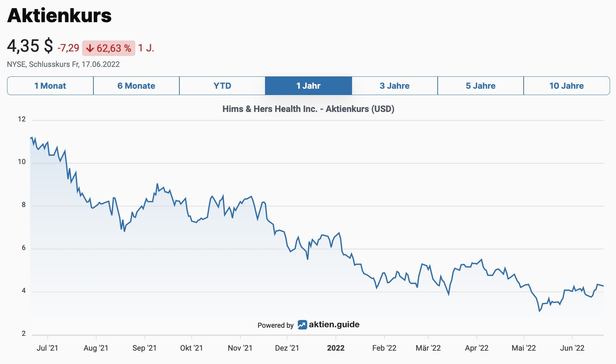Follow the aktien.guide link text
Screen dimensions: 616x364
[334, 325]
